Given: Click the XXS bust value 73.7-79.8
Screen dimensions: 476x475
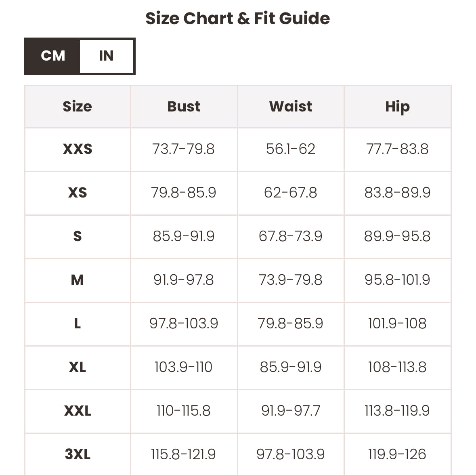Looking at the screenshot, I should (184, 149).
